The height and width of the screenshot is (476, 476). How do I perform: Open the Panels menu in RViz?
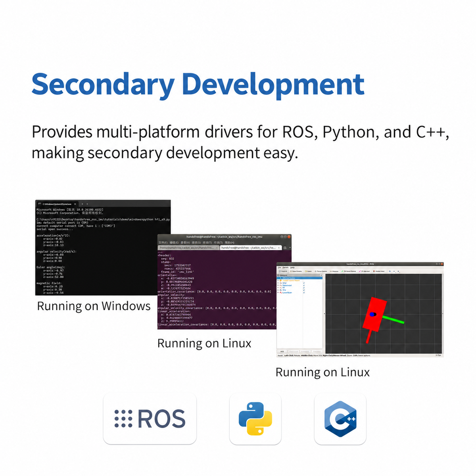pyautogui.click(x=286, y=267)
